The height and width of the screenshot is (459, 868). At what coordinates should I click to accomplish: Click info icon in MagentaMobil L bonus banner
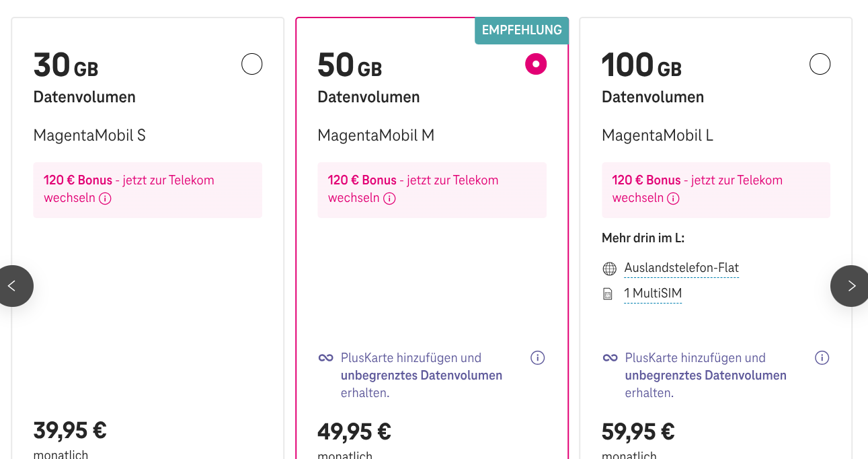click(673, 199)
